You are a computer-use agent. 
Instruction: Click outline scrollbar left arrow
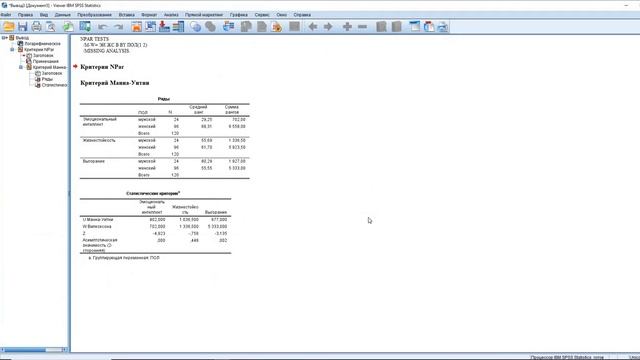tap(2, 350)
